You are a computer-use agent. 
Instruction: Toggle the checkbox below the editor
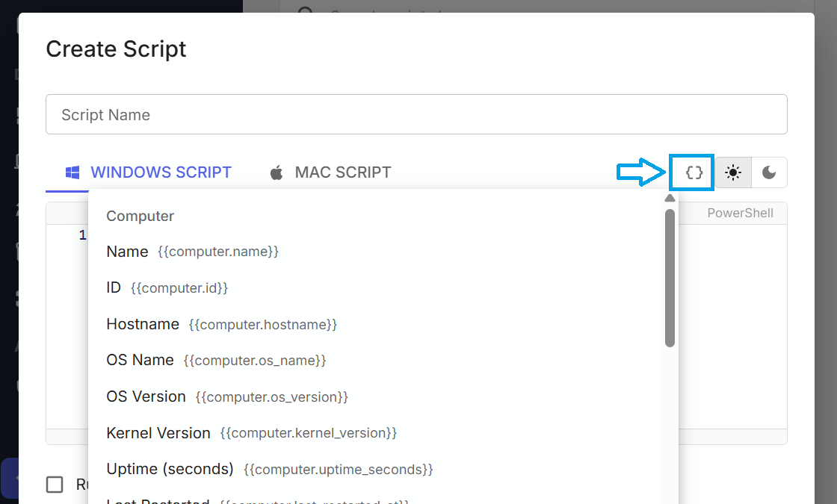55,485
